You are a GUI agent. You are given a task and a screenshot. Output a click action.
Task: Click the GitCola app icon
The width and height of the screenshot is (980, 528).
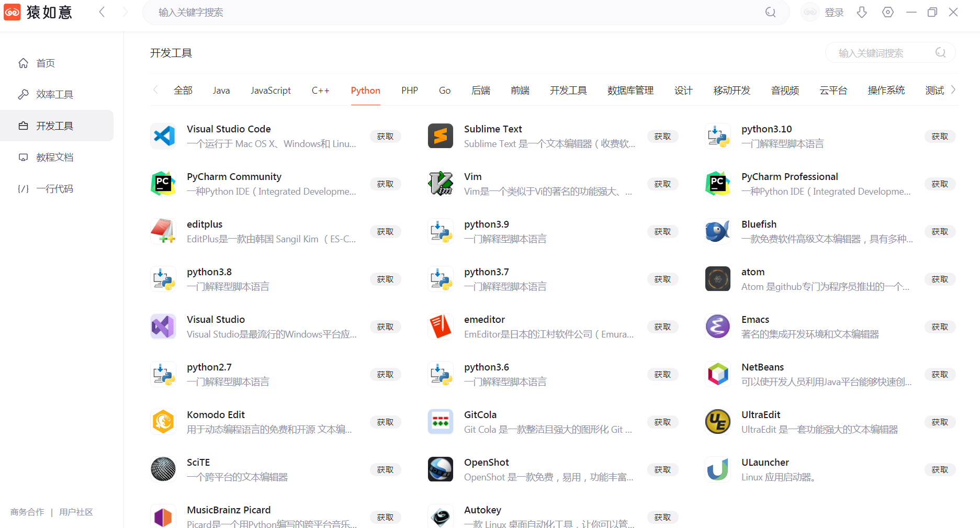[x=441, y=422]
